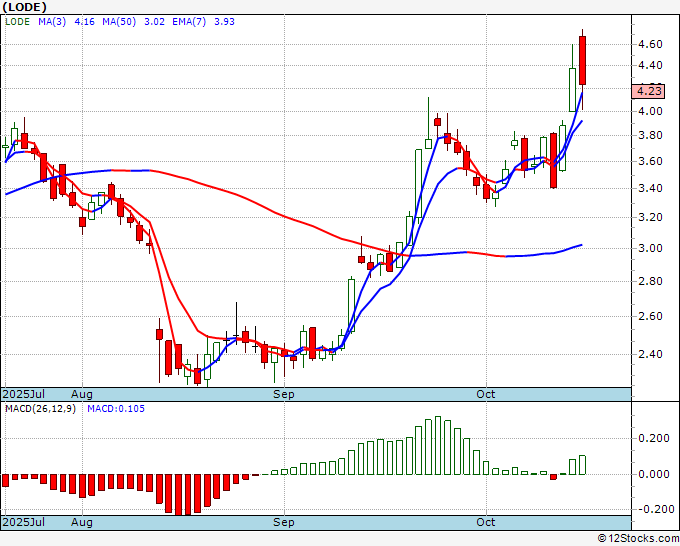Click 2025Jul on the MACD panel time axis
This screenshot has width=680, height=546.
pos(24,522)
